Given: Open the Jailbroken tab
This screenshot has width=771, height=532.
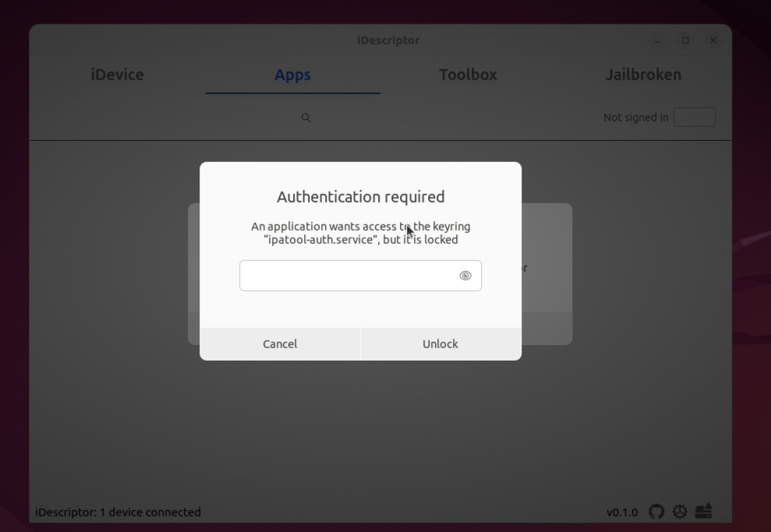Looking at the screenshot, I should (x=643, y=75).
